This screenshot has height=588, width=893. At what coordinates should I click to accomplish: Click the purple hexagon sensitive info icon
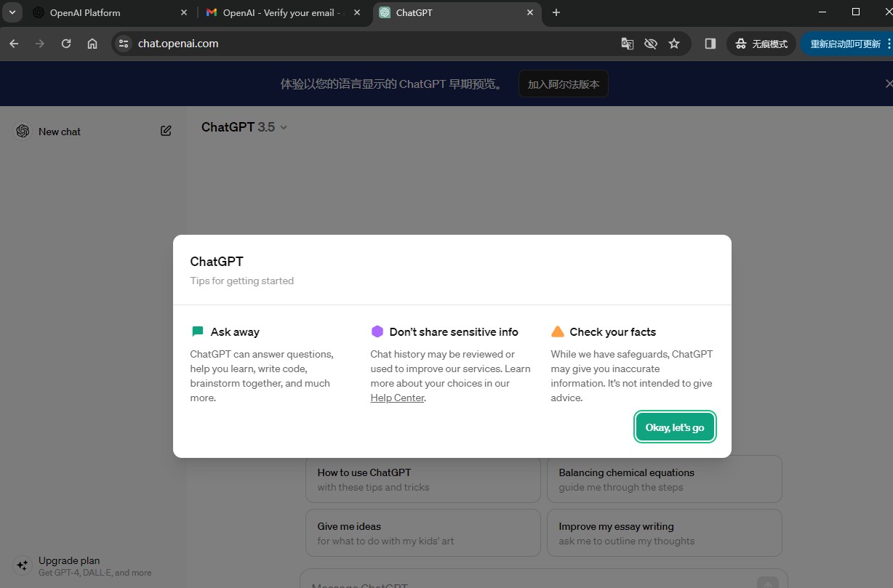[377, 331]
